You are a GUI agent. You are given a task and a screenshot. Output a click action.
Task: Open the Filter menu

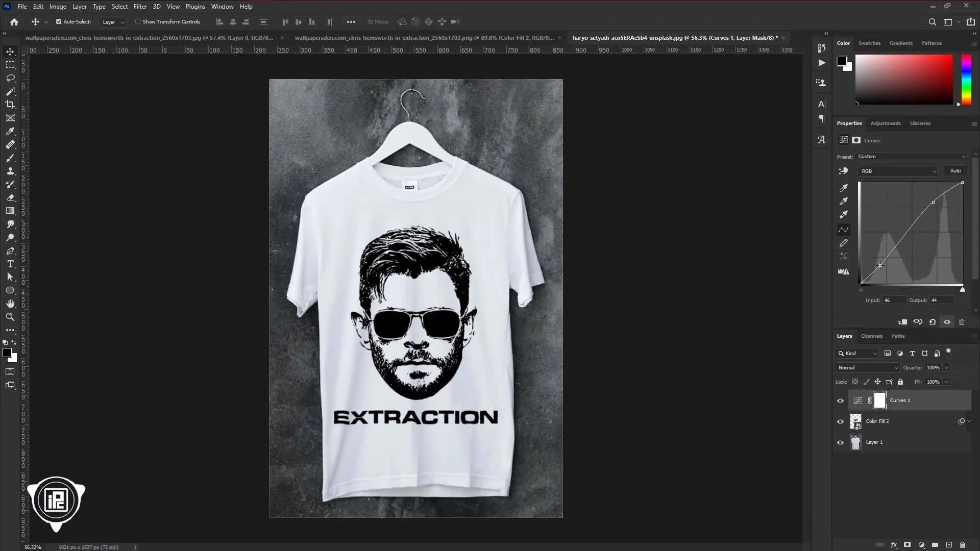point(140,7)
